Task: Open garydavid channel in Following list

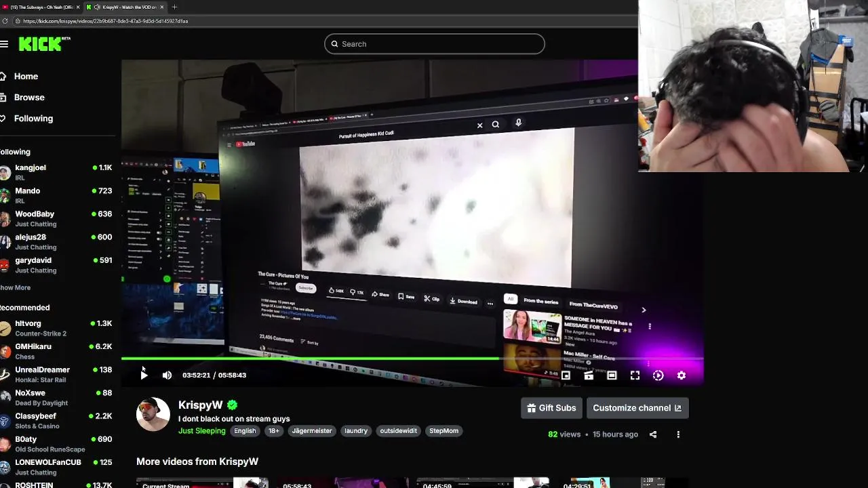Action: point(57,265)
